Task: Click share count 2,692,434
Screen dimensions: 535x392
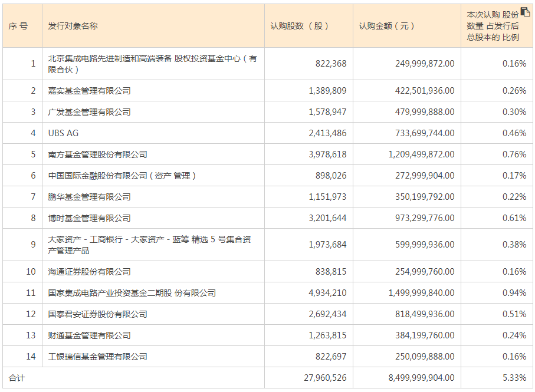Action: coord(327,314)
